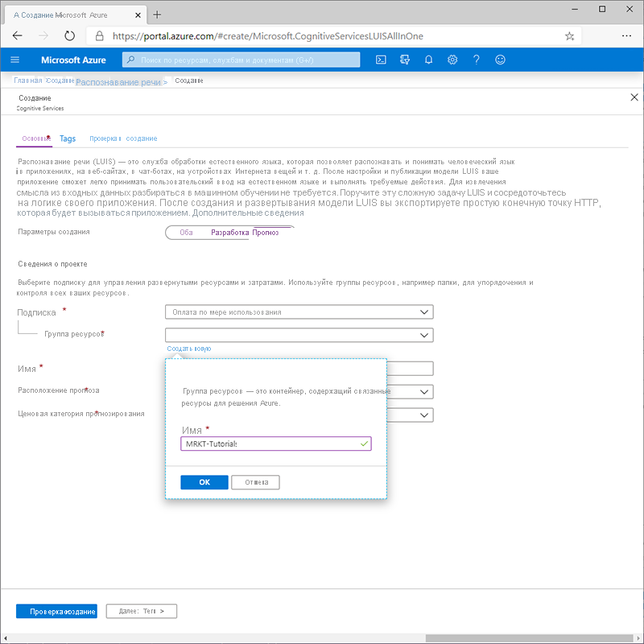This screenshot has height=644, width=644.
Task: Close the Создание Cognitive Services blade
Action: (x=634, y=97)
